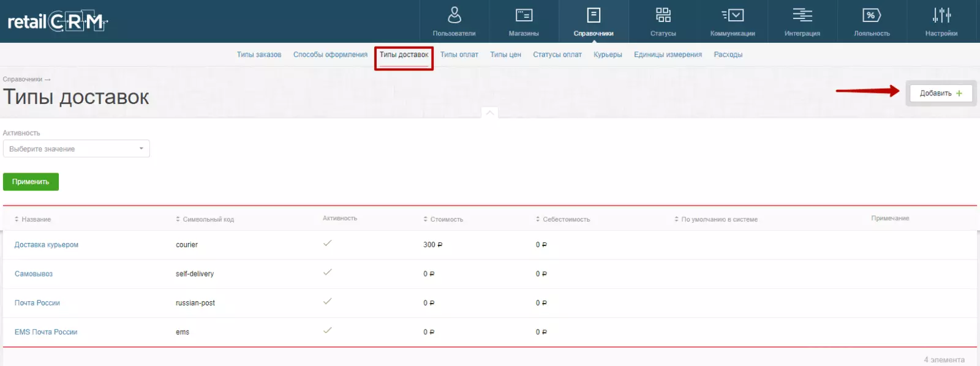
Task: Click the ems code cell
Action: coord(183,332)
